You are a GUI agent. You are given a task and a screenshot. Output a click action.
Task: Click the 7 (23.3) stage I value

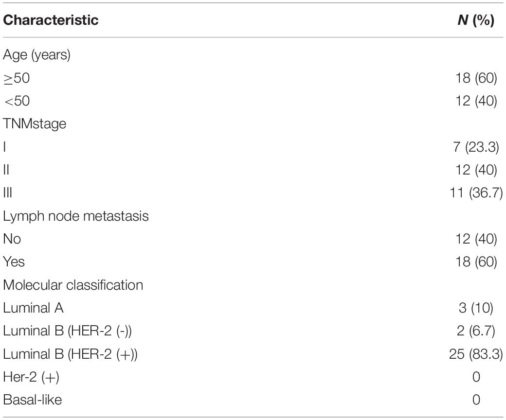pos(476,147)
